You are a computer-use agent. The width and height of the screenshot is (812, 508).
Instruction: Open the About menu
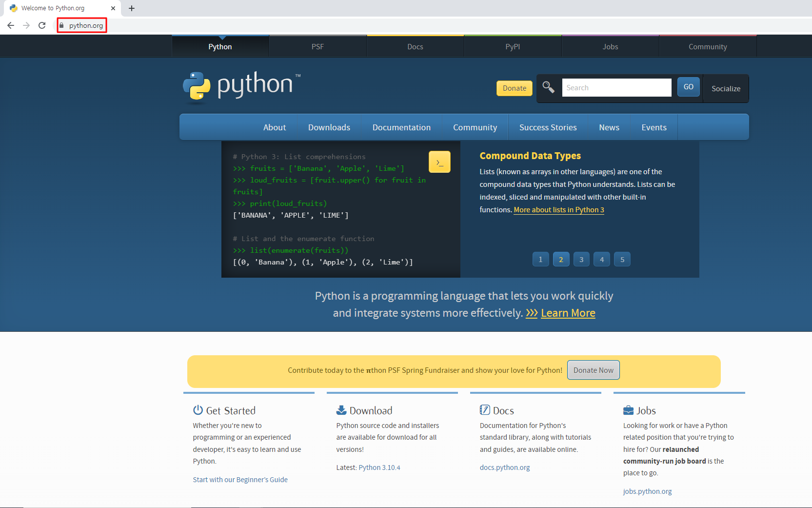(x=275, y=127)
